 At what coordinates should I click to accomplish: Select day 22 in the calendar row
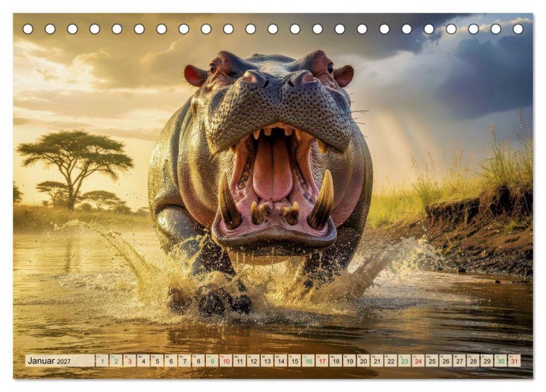point(391,361)
